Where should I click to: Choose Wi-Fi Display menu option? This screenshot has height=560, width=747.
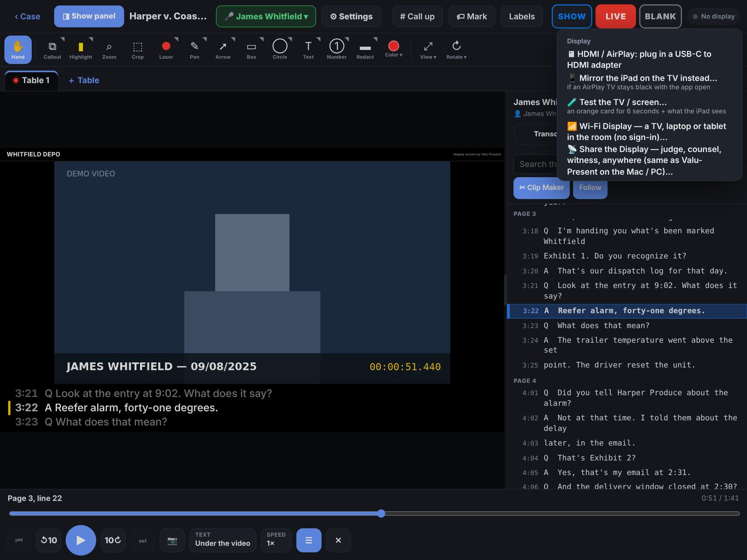pos(649,132)
